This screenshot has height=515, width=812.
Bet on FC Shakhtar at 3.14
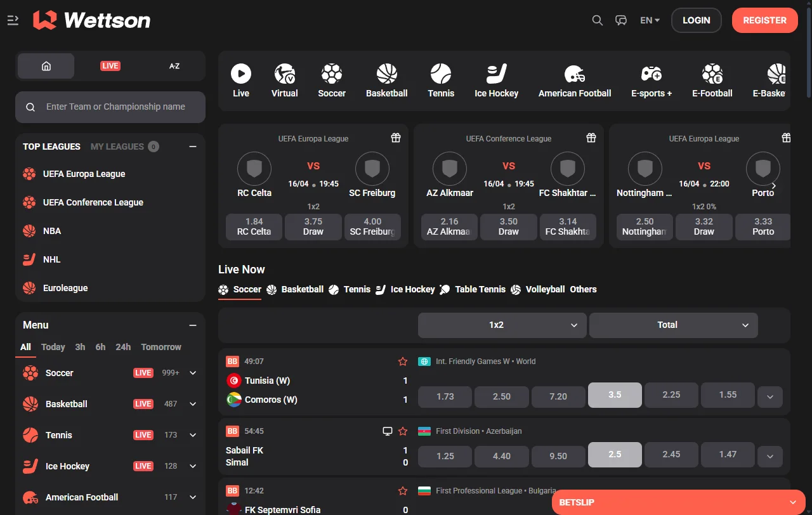568,226
